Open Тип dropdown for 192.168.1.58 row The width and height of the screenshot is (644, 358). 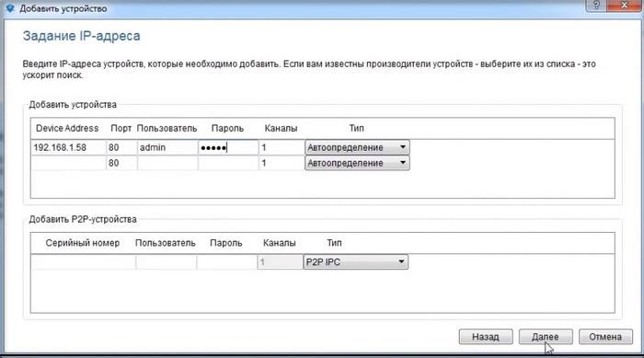pos(357,147)
